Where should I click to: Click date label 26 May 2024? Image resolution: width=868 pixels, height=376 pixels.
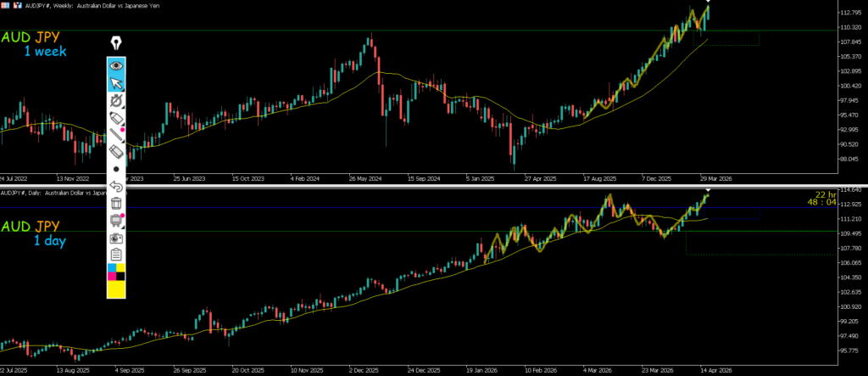click(x=364, y=179)
